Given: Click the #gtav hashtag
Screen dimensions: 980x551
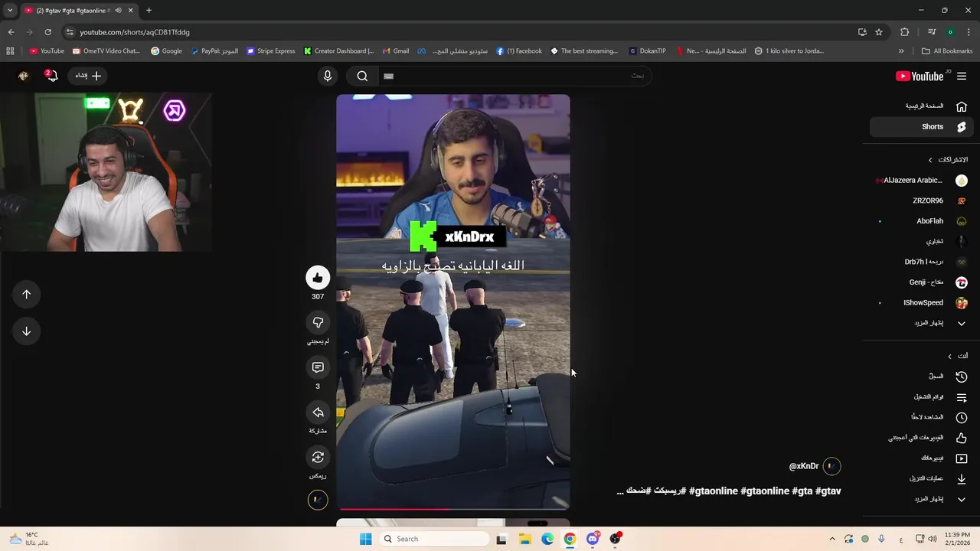Looking at the screenshot, I should 828,491.
